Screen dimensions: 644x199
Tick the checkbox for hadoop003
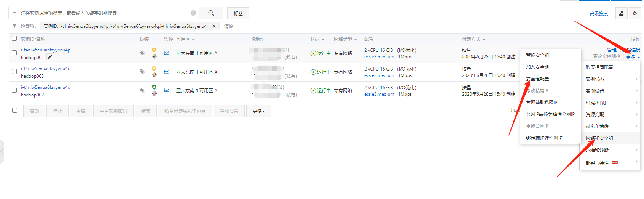coord(14,72)
